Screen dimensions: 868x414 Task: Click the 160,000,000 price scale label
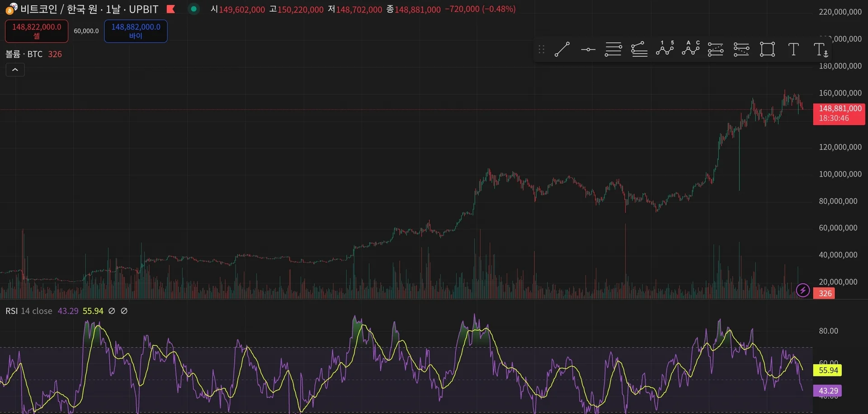tap(840, 93)
